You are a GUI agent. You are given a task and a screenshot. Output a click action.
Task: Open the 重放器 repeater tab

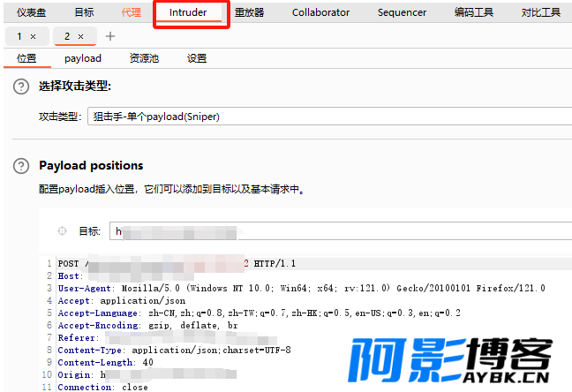click(x=249, y=12)
